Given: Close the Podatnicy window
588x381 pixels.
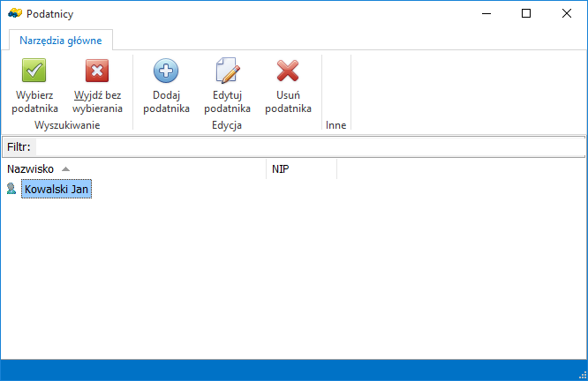Looking at the screenshot, I should [567, 13].
